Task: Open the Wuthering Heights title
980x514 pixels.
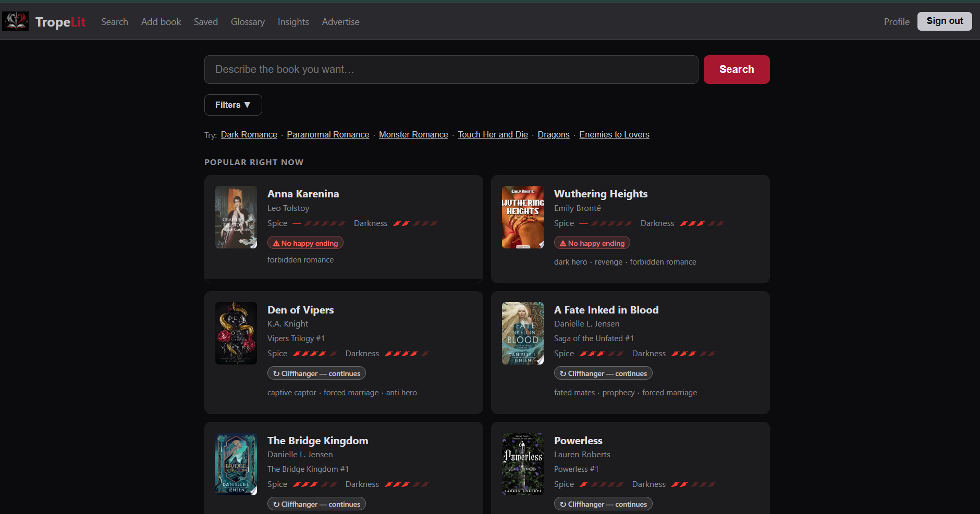Action: pos(601,194)
